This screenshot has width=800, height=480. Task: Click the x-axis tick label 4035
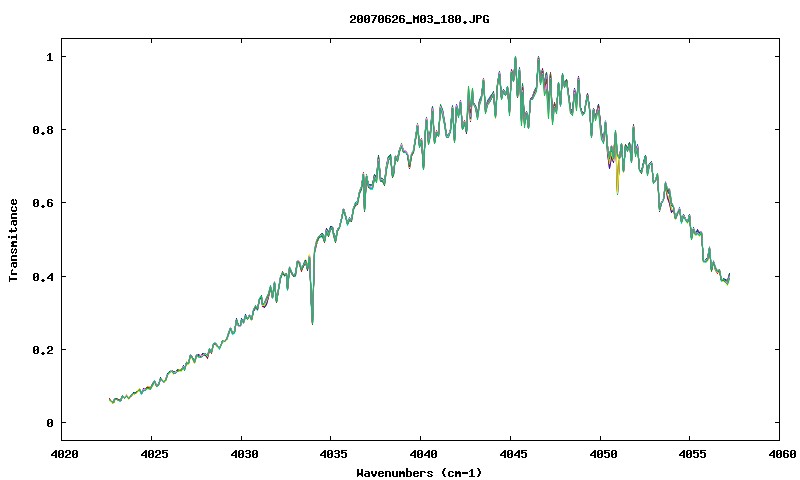click(x=334, y=454)
